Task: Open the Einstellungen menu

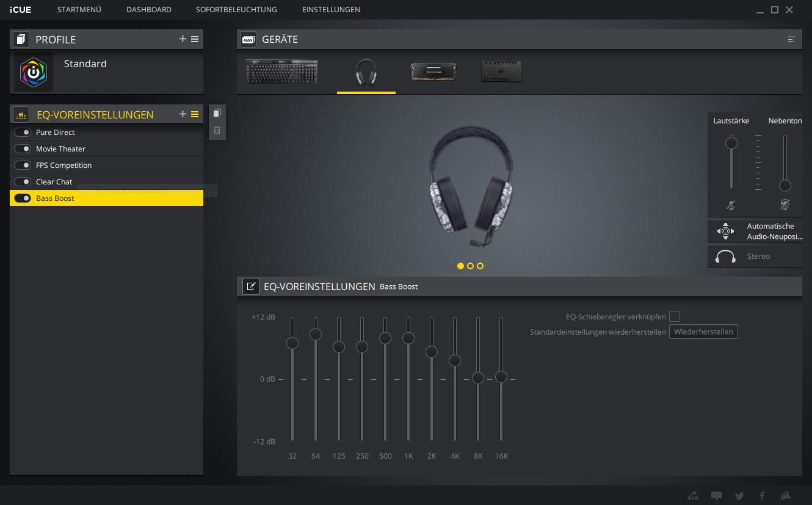Action: (x=331, y=10)
